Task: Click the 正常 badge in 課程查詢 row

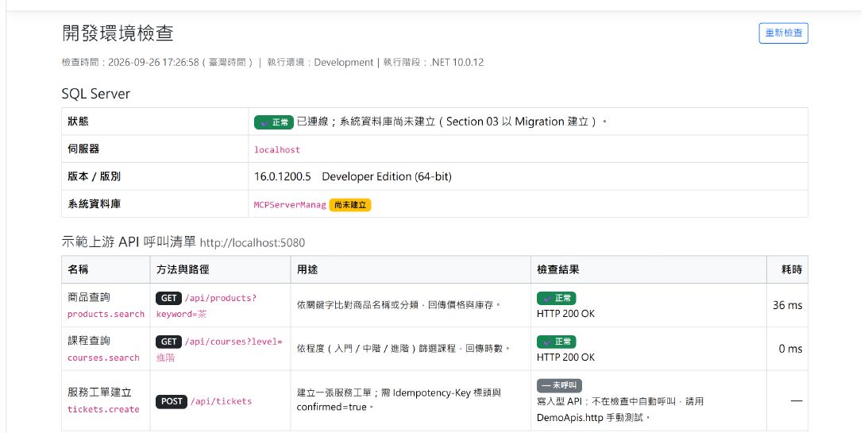Action: [x=557, y=342]
